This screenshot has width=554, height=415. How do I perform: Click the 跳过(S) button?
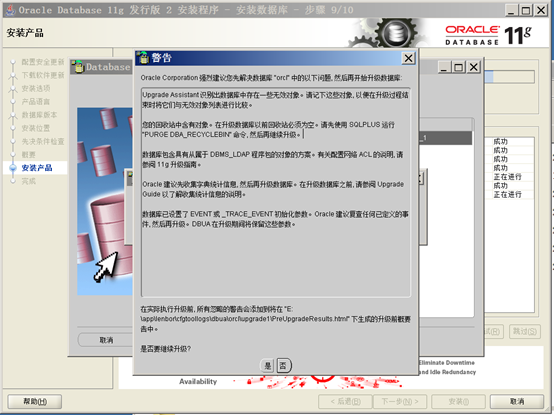click(x=525, y=331)
